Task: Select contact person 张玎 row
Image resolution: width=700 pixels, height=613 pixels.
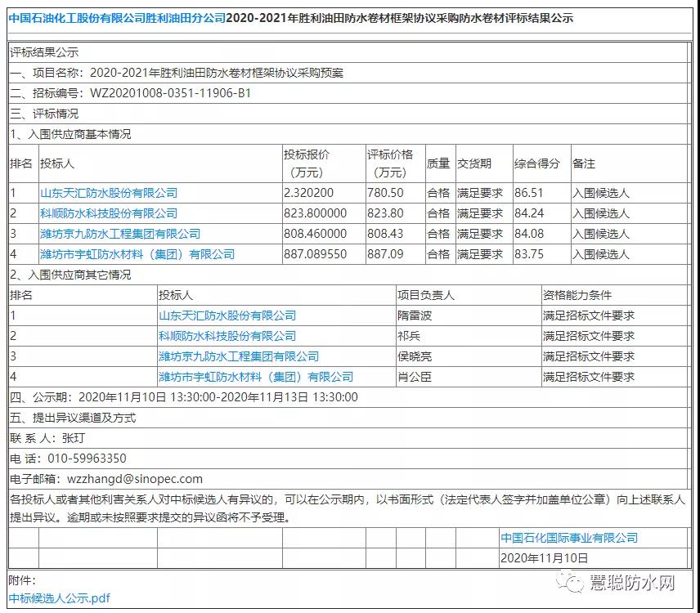Action: pyautogui.click(x=349, y=438)
